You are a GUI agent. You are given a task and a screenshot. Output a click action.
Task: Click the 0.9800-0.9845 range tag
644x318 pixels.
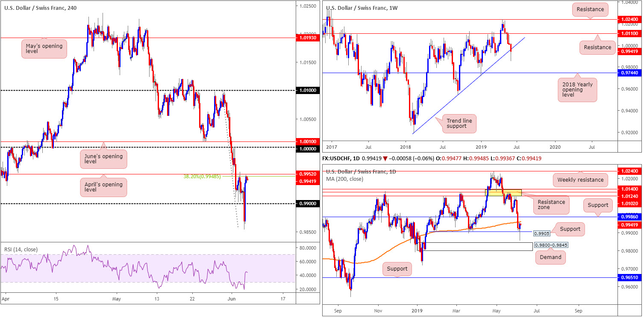[551, 245]
